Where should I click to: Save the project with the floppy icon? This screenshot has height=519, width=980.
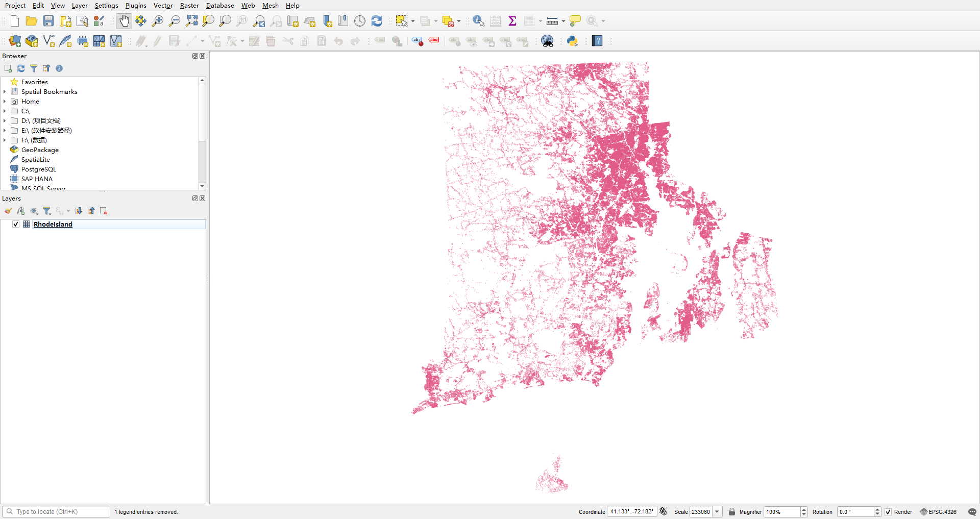point(48,21)
